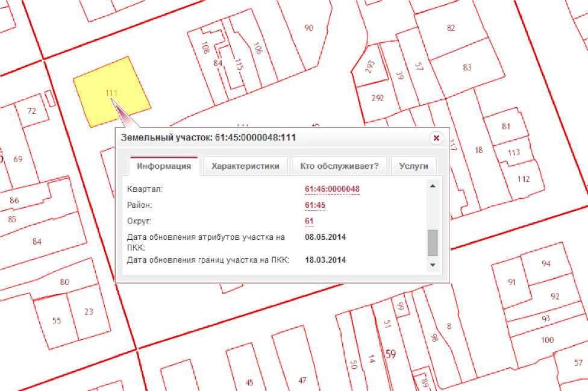Select parcel 81 on the map
588x391 pixels.
[x=506, y=127]
